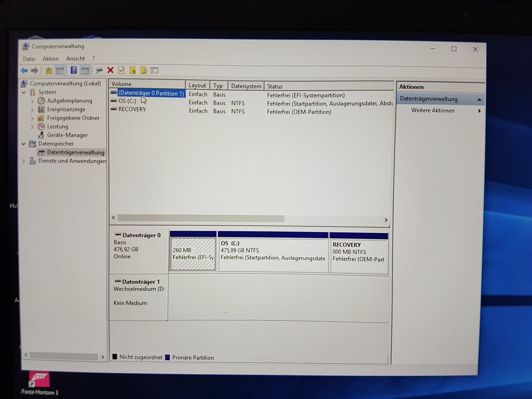Click the folder with magnifying glass icon
532x399 pixels.
[144, 71]
